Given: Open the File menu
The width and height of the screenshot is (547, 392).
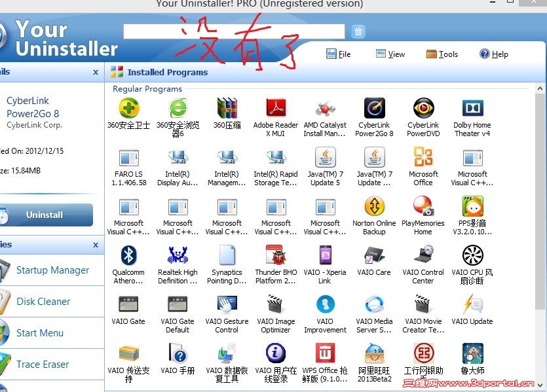Looking at the screenshot, I should [x=339, y=54].
